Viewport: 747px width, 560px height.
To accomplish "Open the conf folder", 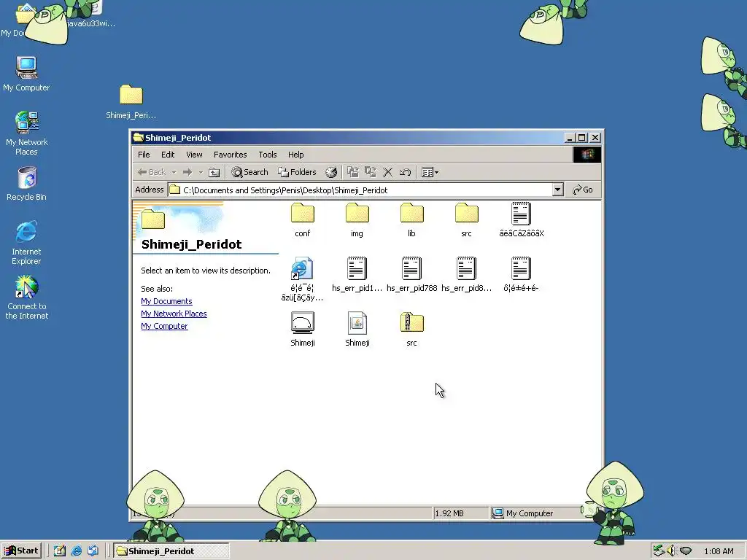I will click(x=303, y=220).
